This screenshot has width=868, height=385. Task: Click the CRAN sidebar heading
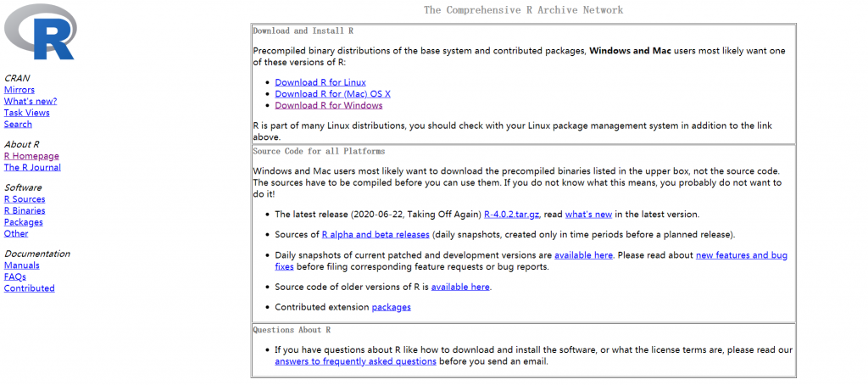17,78
